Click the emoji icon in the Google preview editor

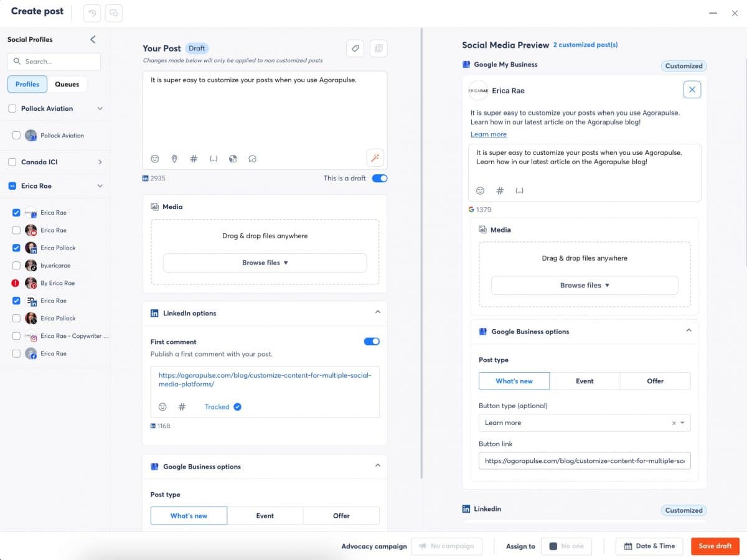pyautogui.click(x=480, y=190)
